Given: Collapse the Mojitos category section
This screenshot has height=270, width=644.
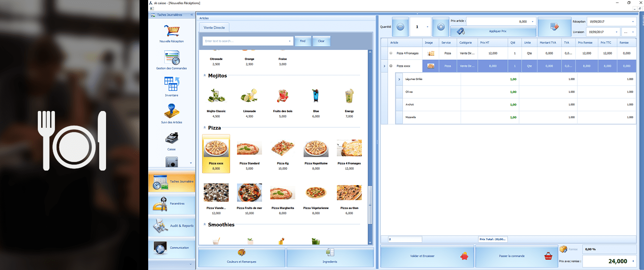Looking at the screenshot, I should [x=205, y=76].
